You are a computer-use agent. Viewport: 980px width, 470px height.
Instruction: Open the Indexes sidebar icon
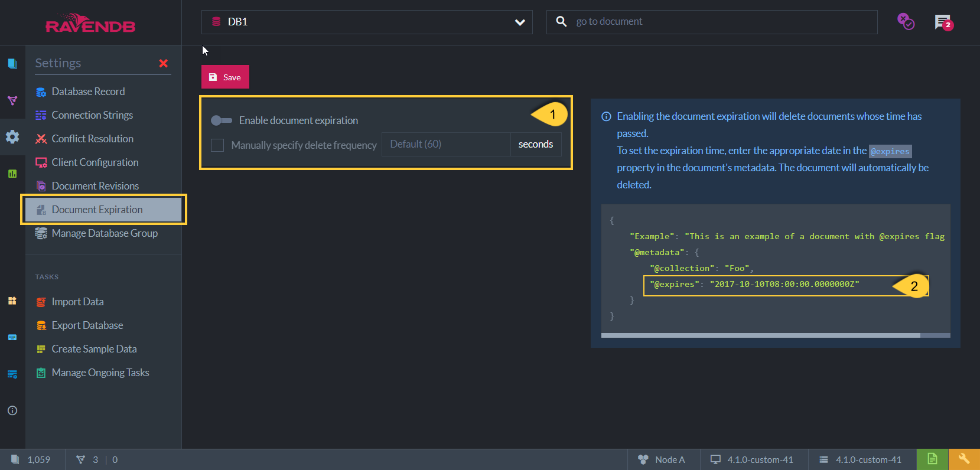pos(12,101)
